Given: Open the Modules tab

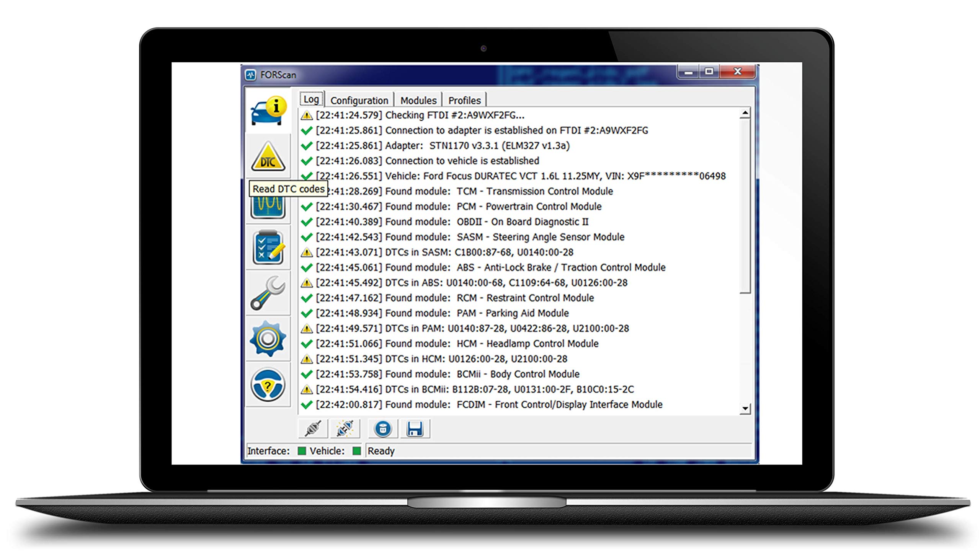Looking at the screenshot, I should (x=418, y=100).
